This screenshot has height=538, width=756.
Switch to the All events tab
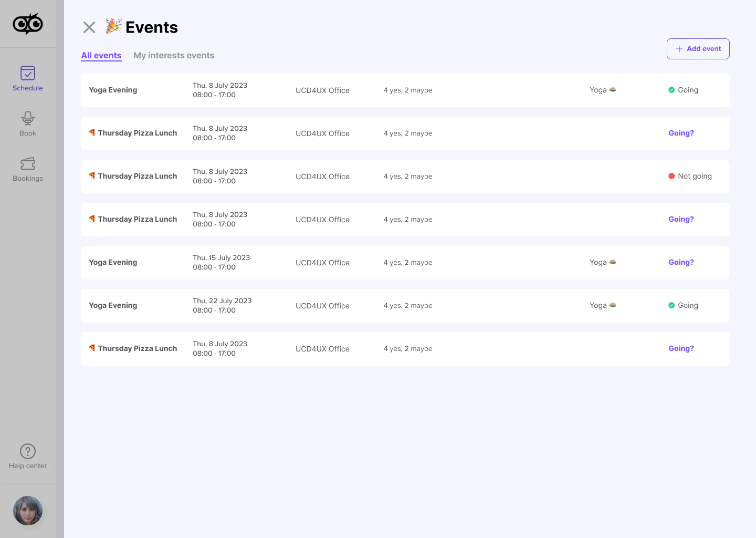[101, 55]
